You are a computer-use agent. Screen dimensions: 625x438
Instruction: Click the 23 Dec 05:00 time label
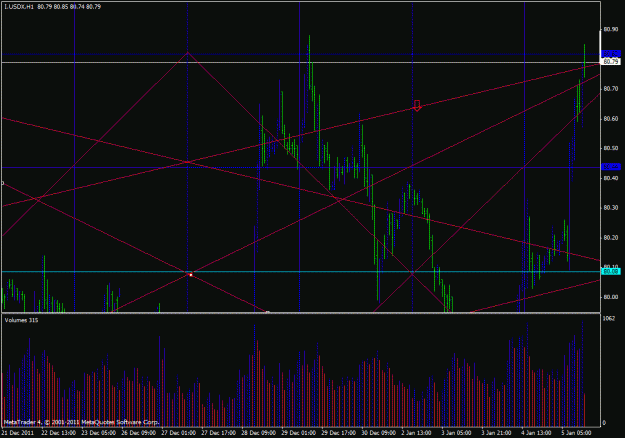pos(98,433)
